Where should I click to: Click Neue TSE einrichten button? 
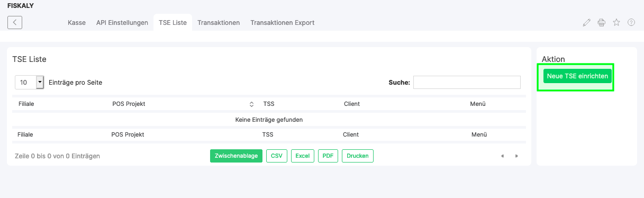(577, 76)
